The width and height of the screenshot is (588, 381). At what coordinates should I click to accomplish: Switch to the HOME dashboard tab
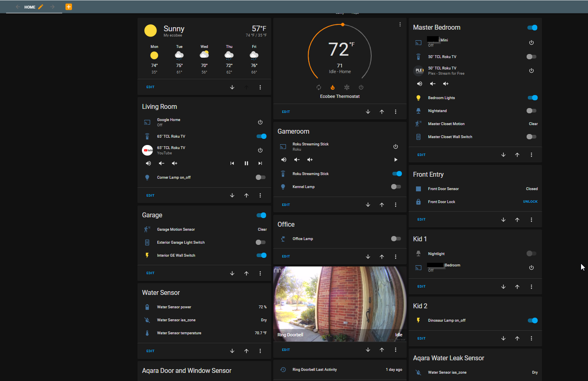pos(30,6)
